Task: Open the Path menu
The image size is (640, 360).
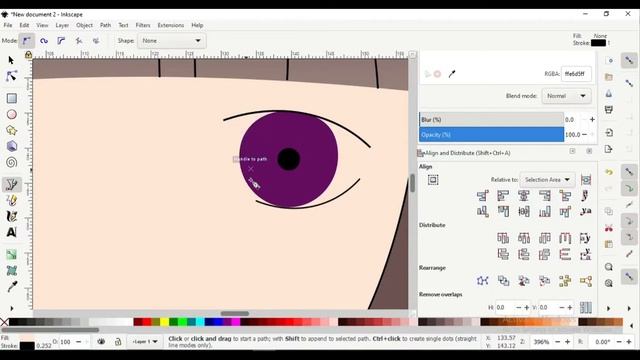Action: (x=105, y=25)
